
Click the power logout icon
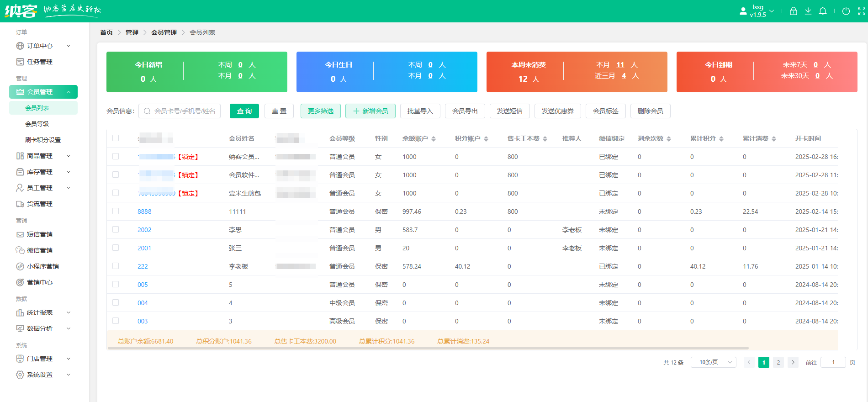tap(846, 11)
